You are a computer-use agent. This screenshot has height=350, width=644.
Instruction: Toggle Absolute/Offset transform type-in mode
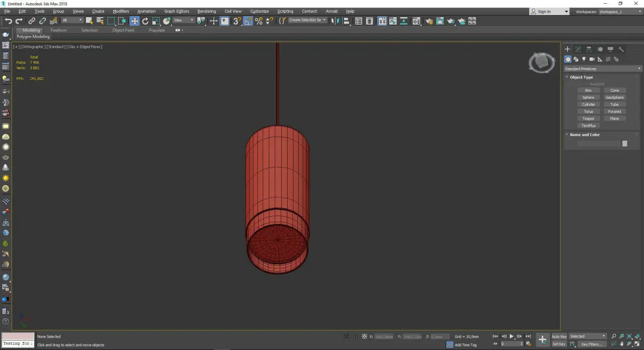coord(364,336)
